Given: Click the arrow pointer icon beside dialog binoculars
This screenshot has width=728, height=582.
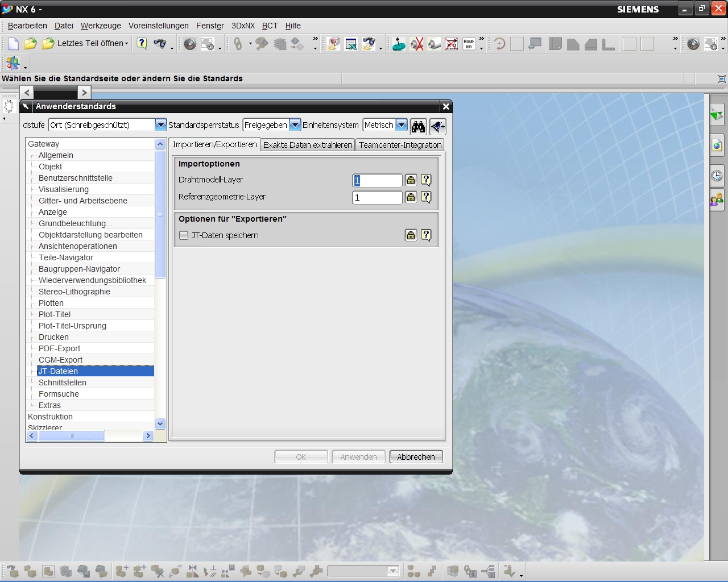Looking at the screenshot, I should point(437,126).
